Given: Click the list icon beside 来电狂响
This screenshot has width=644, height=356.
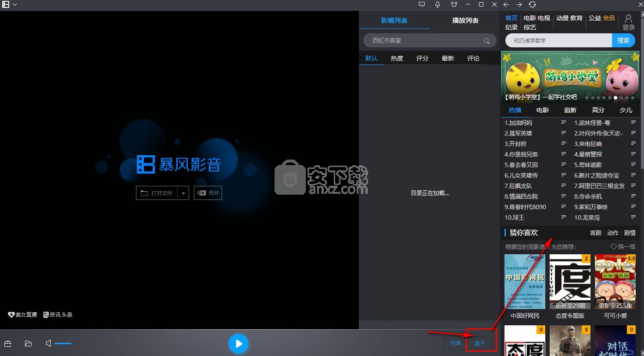Looking at the screenshot, I should (633, 143).
